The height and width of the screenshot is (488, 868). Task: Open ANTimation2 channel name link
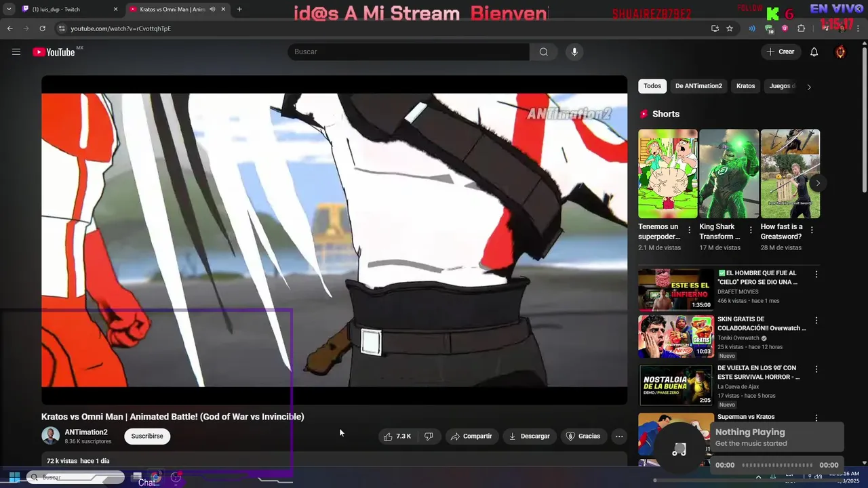point(86,432)
